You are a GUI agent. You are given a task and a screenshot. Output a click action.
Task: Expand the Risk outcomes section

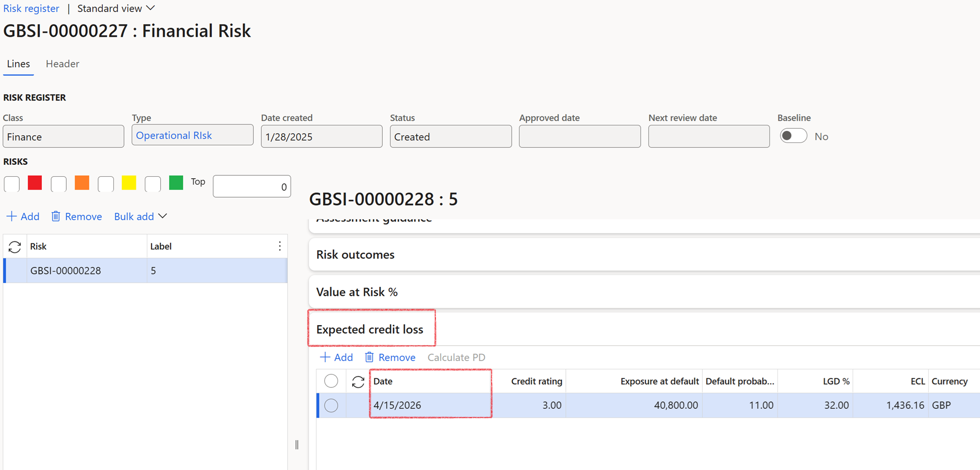pyautogui.click(x=355, y=254)
